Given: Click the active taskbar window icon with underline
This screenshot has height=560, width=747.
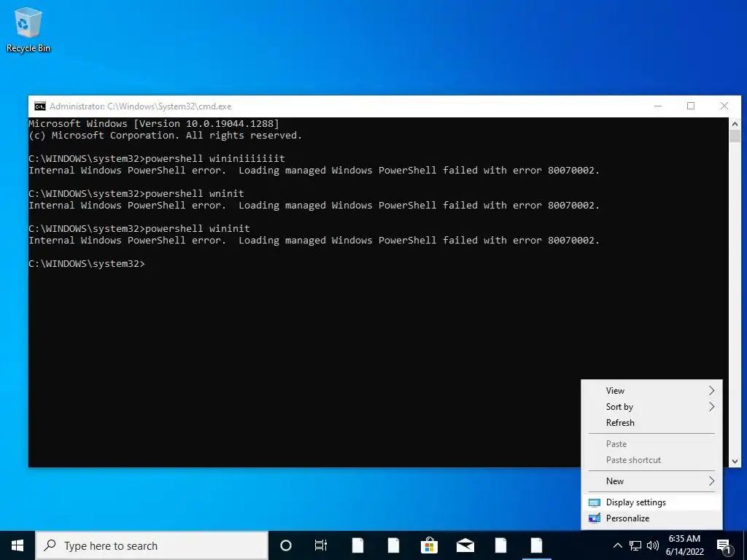Looking at the screenshot, I should tap(536, 545).
